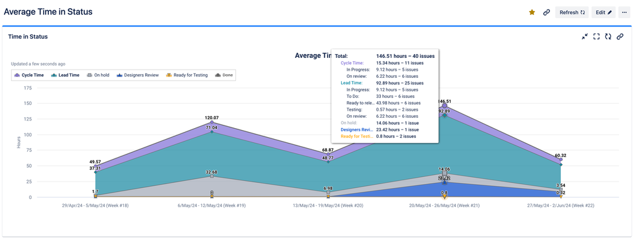644x244 pixels.
Task: Select the 146.51 total point in Week #21
Action: [x=444, y=106]
